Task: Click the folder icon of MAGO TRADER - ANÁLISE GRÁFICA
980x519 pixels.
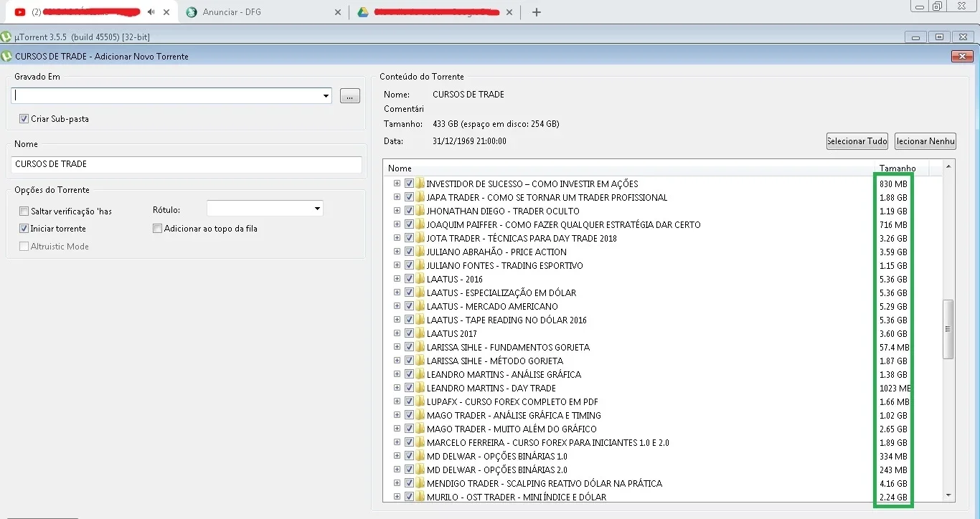Action: point(420,415)
